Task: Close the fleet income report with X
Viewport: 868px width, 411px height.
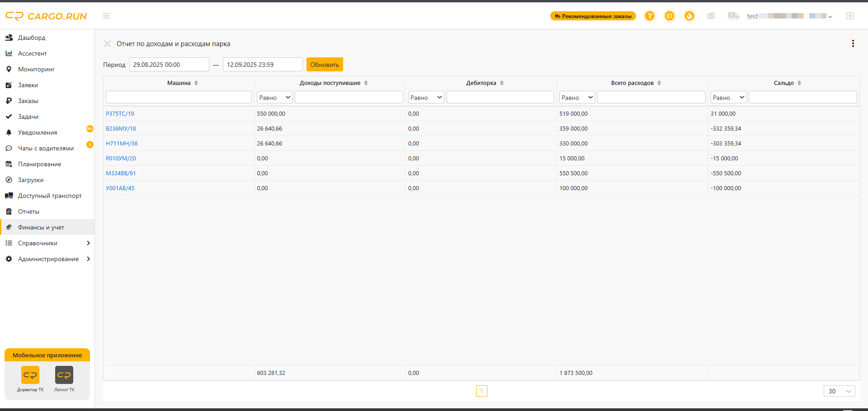Action: (x=107, y=43)
